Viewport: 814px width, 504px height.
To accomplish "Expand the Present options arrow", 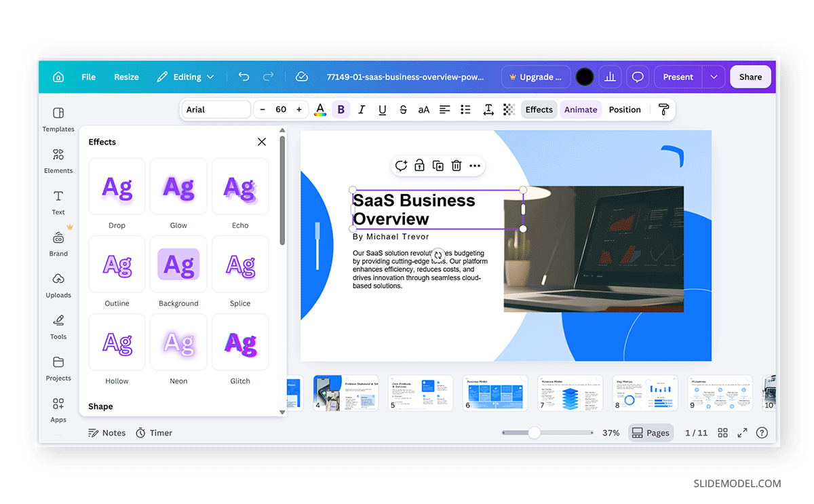I will pyautogui.click(x=714, y=77).
